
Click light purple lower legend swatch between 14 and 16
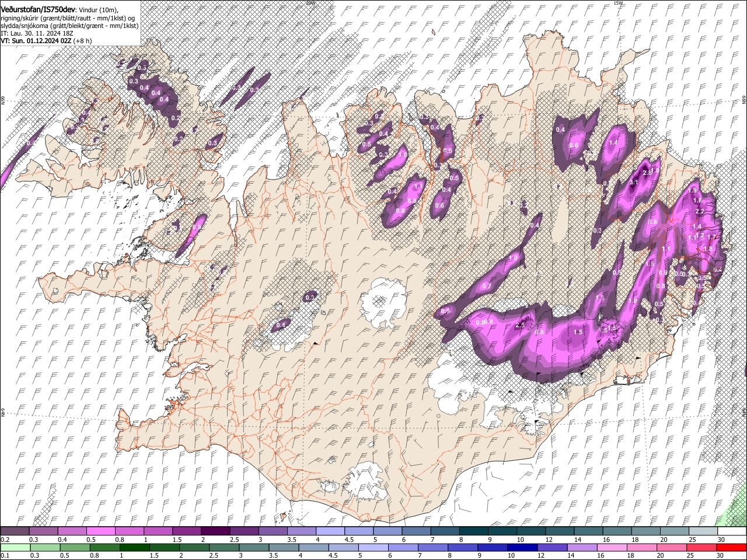pyautogui.click(x=582, y=547)
